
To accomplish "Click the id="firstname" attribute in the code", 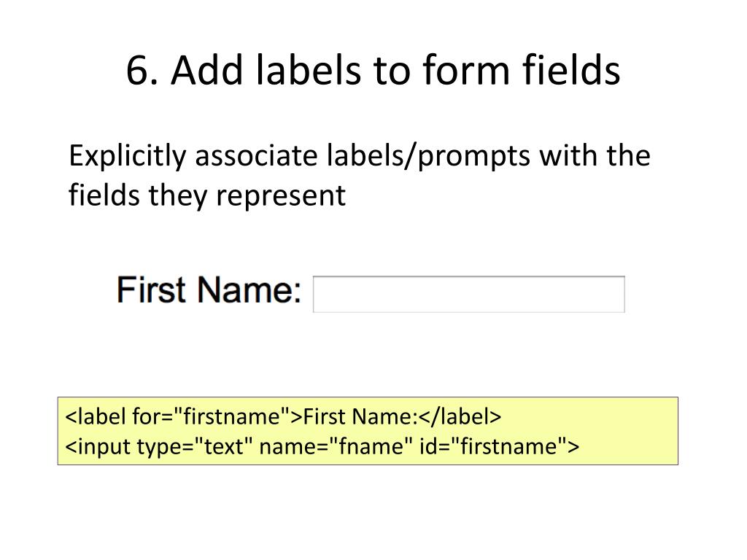I will [x=494, y=447].
